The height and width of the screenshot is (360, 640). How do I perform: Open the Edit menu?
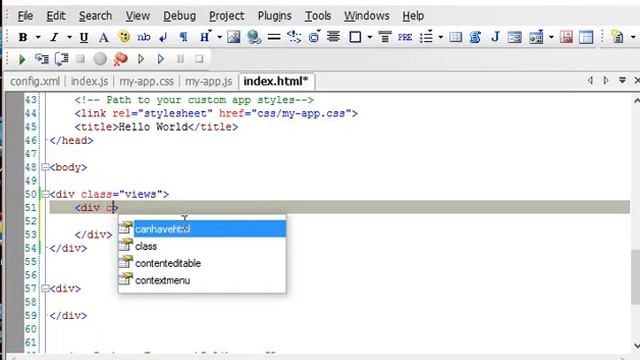click(56, 16)
